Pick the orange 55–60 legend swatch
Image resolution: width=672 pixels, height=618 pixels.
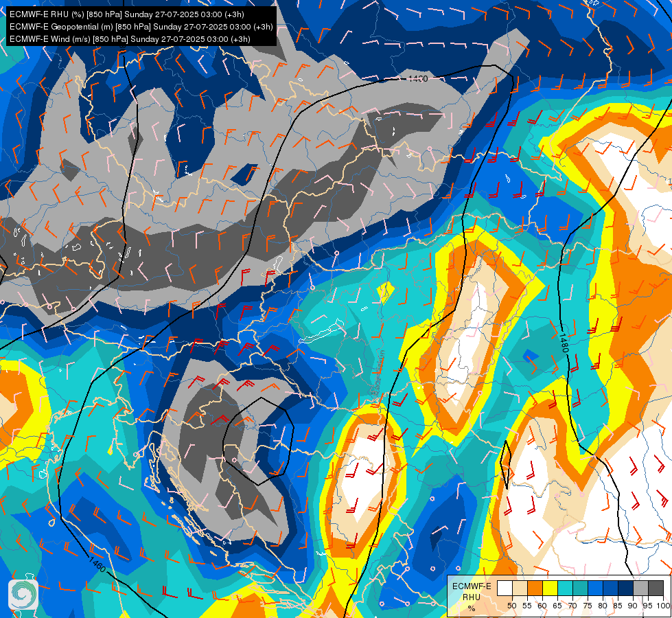click(535, 588)
